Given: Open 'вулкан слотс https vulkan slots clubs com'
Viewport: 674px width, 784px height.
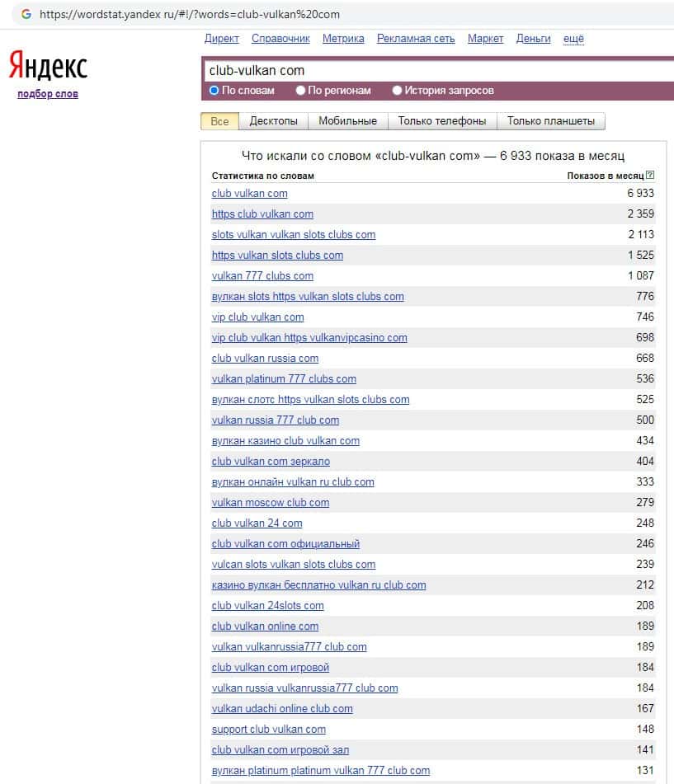Looking at the screenshot, I should coord(311,400).
